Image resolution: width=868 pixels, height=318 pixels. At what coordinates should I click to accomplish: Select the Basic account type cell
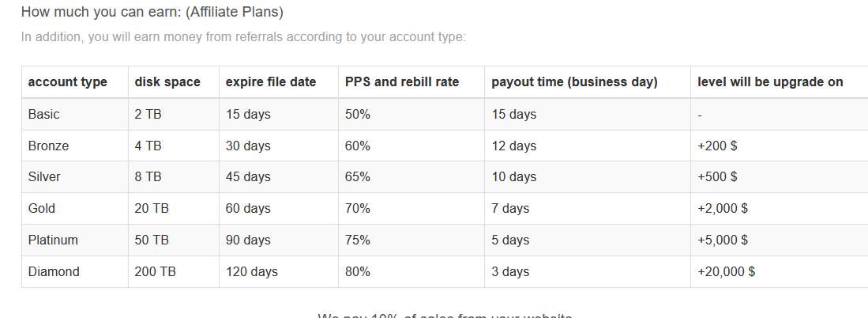[75, 115]
